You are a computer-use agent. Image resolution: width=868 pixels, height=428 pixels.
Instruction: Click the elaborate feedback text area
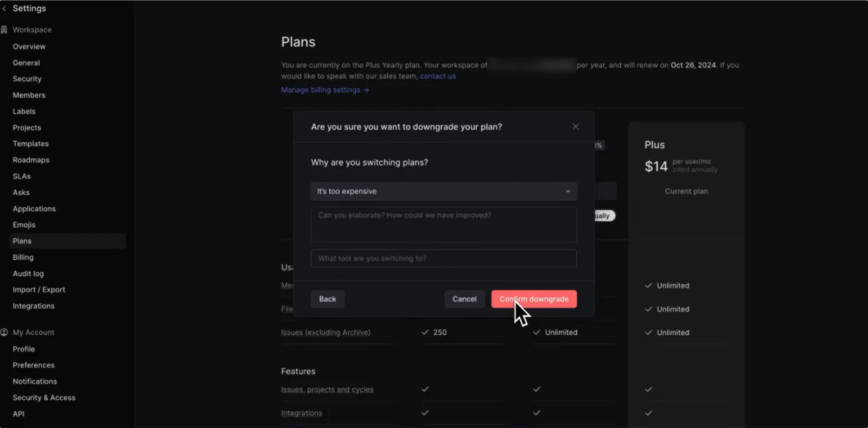[x=444, y=224]
